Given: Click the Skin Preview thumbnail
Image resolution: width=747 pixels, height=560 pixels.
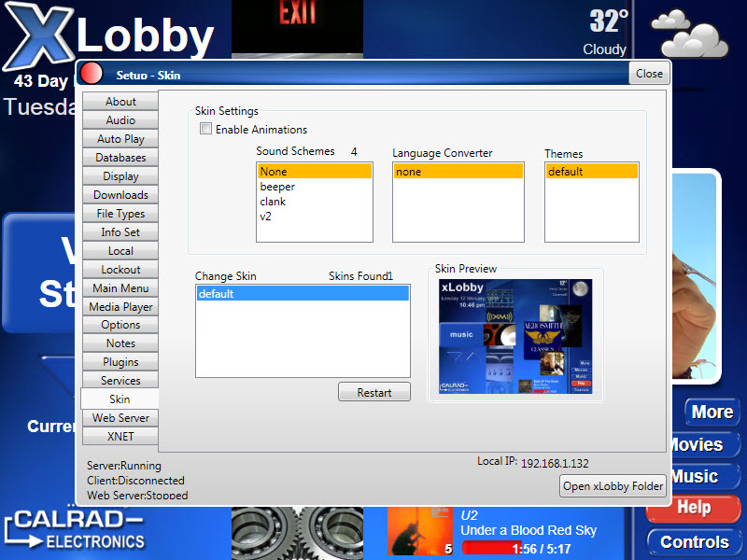Looking at the screenshot, I should click(515, 336).
